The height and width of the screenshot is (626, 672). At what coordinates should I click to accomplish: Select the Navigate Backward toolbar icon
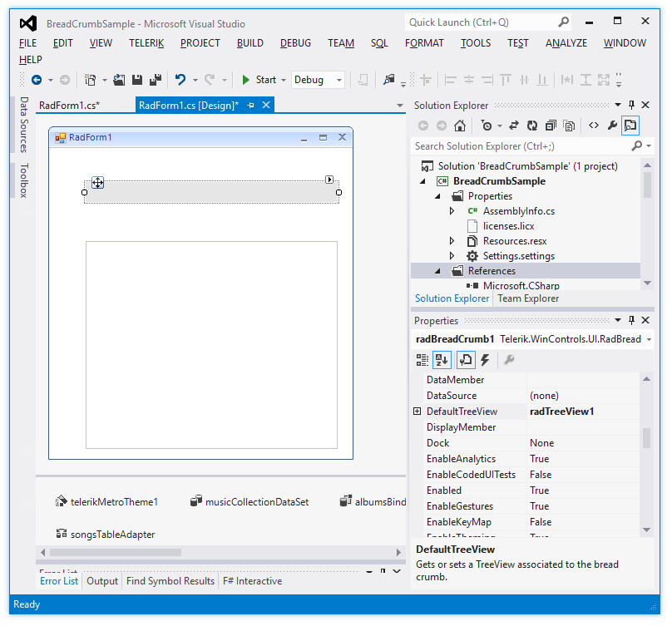point(38,81)
